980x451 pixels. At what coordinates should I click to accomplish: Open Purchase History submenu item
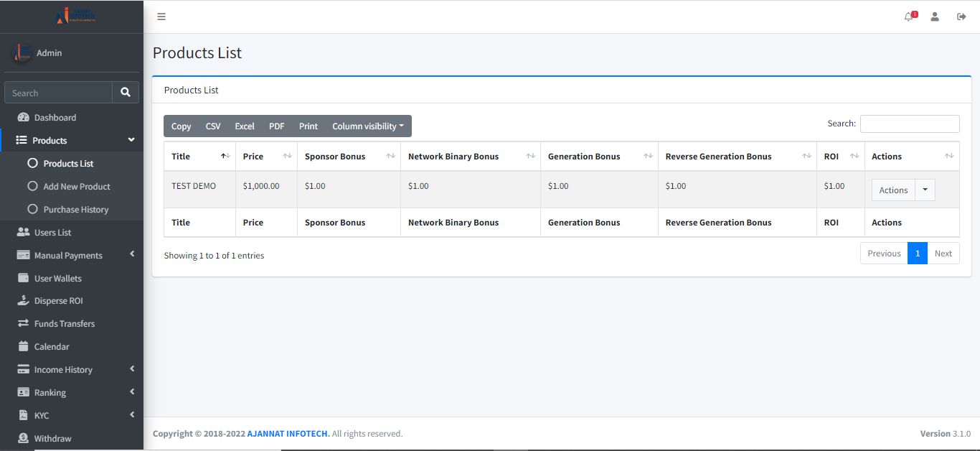click(75, 210)
